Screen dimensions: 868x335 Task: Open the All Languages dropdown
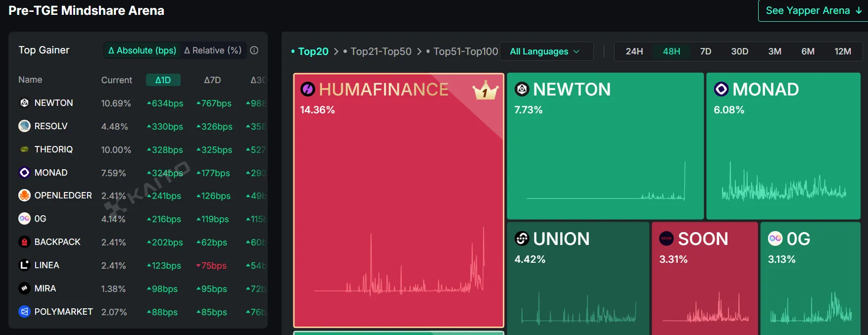[546, 51]
